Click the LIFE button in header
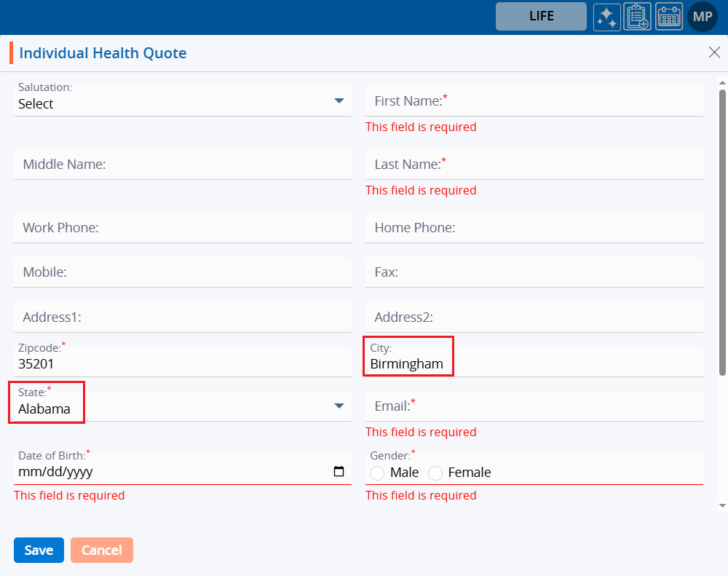The image size is (728, 576). [x=541, y=16]
